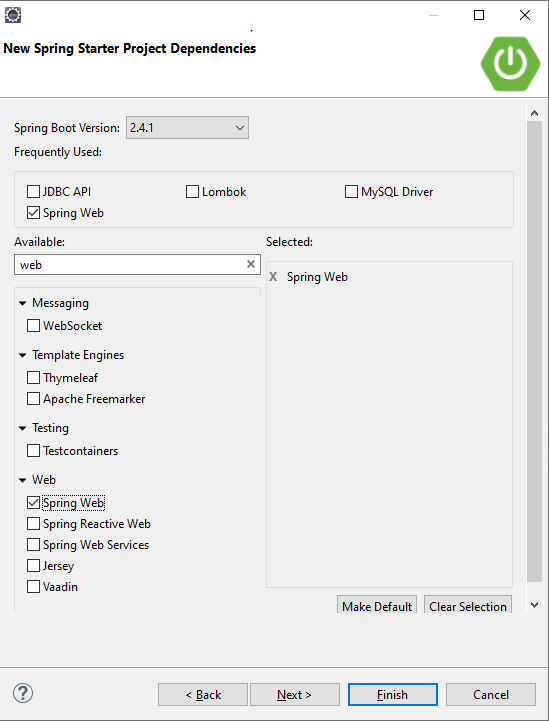
Task: Click the Eclipse window icon in the title bar
Action: [x=13, y=15]
